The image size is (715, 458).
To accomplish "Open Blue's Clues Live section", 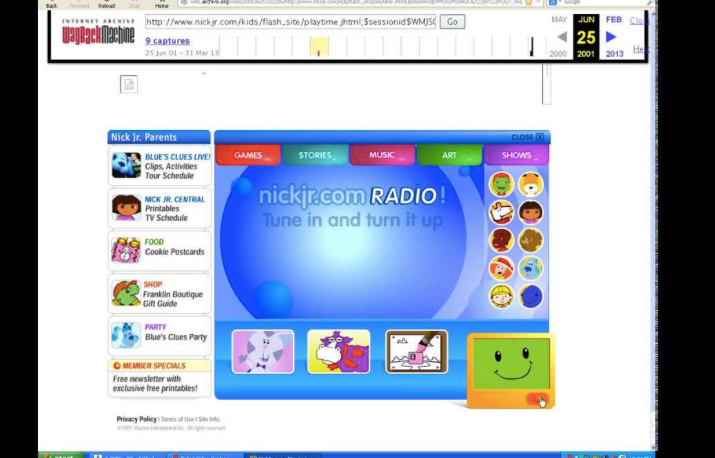I will click(177, 166).
